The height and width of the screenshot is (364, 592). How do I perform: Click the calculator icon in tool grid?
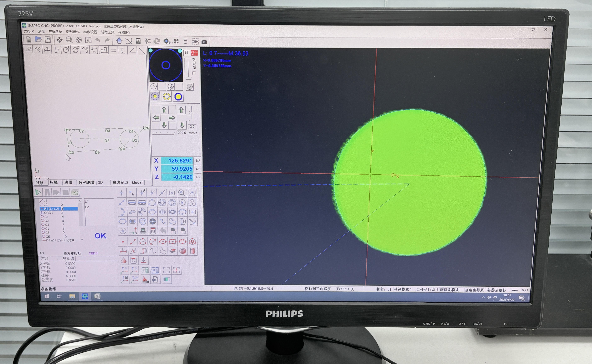pos(153,231)
